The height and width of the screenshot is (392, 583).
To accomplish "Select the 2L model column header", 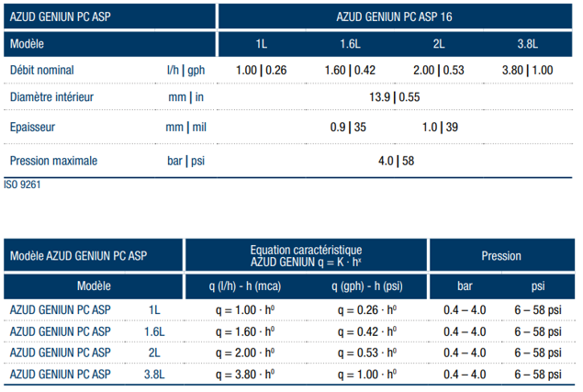I will click(439, 44).
